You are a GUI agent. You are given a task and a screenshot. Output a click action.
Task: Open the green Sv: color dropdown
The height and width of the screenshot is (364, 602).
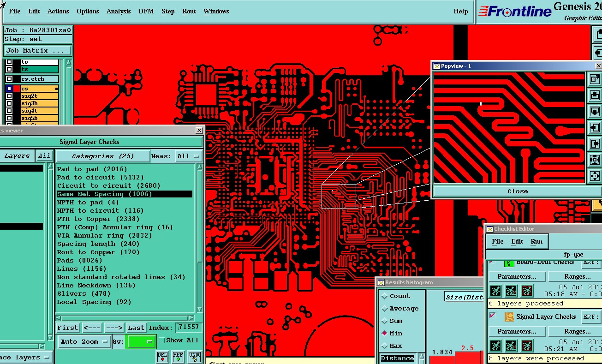[141, 342]
